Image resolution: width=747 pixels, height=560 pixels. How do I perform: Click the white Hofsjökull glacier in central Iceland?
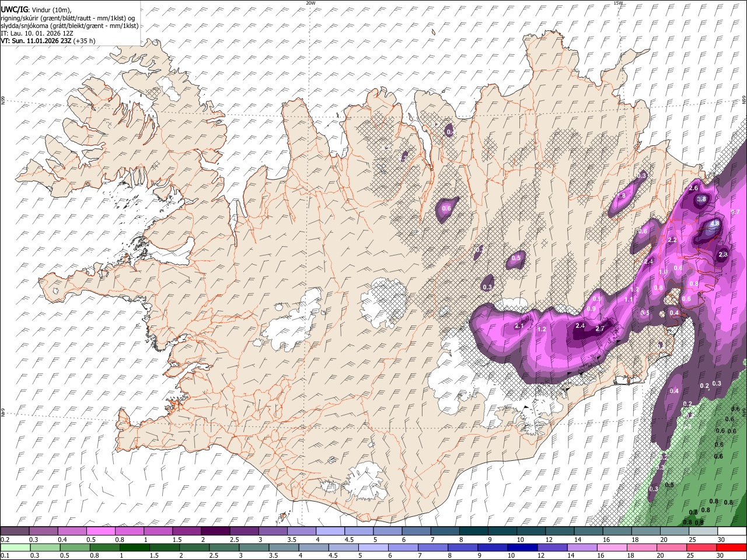tap(383, 302)
